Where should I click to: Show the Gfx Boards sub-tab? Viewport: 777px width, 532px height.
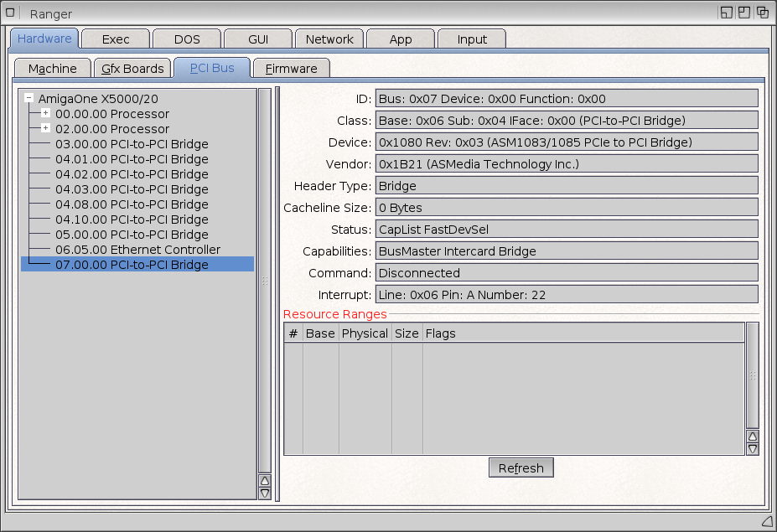pyautogui.click(x=132, y=69)
